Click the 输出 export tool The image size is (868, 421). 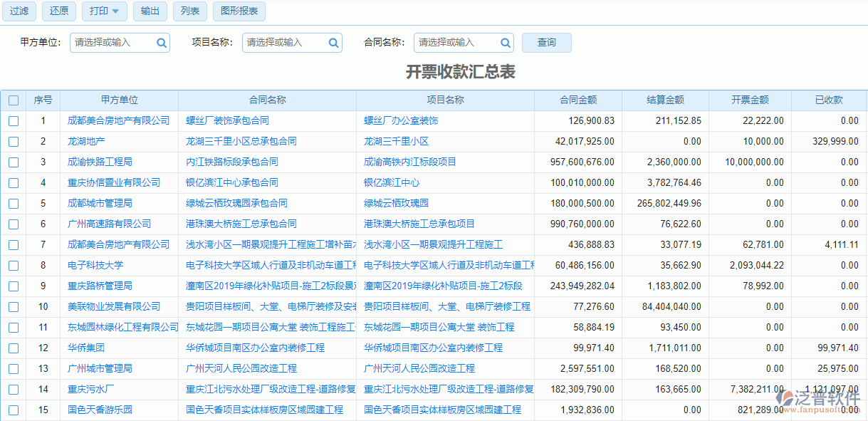[x=150, y=11]
